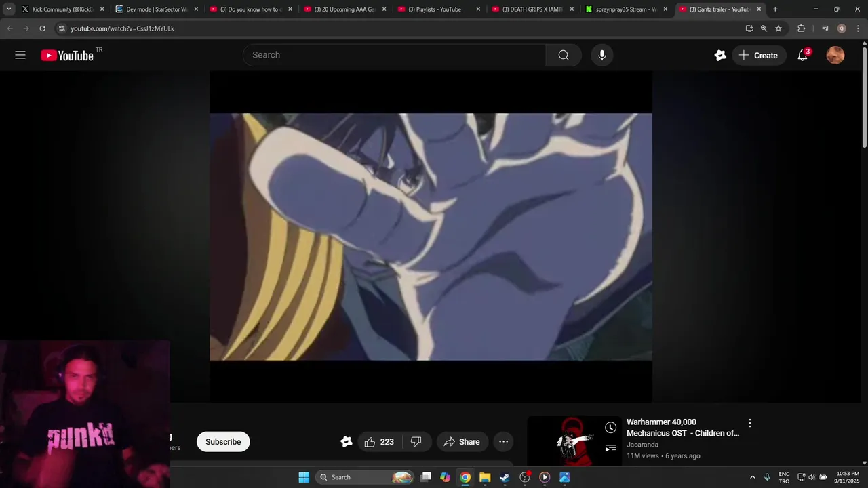Click install/cast icon in address bar
The height and width of the screenshot is (488, 868).
(749, 28)
